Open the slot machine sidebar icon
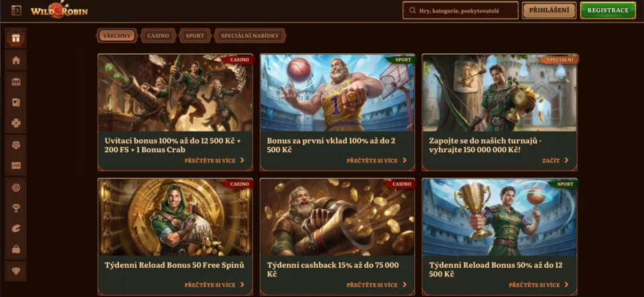Screen dimensions: 644x297 [16, 82]
